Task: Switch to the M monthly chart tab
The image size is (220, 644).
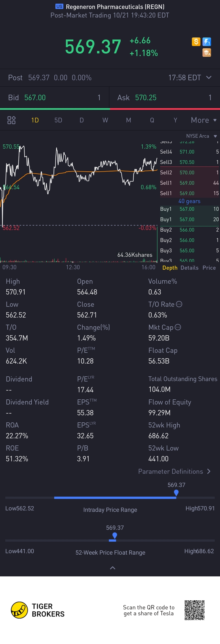Action: click(x=129, y=120)
